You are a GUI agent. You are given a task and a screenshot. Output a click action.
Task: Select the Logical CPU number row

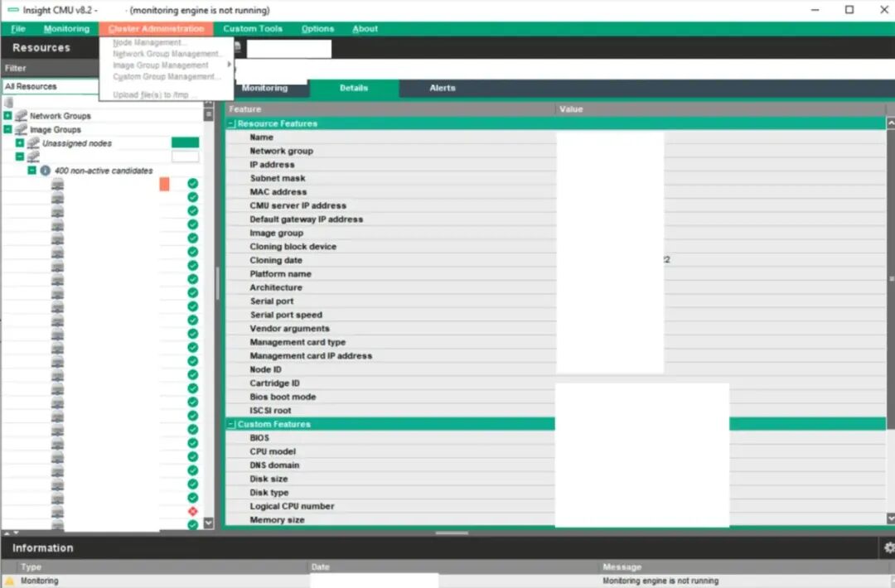click(556, 507)
